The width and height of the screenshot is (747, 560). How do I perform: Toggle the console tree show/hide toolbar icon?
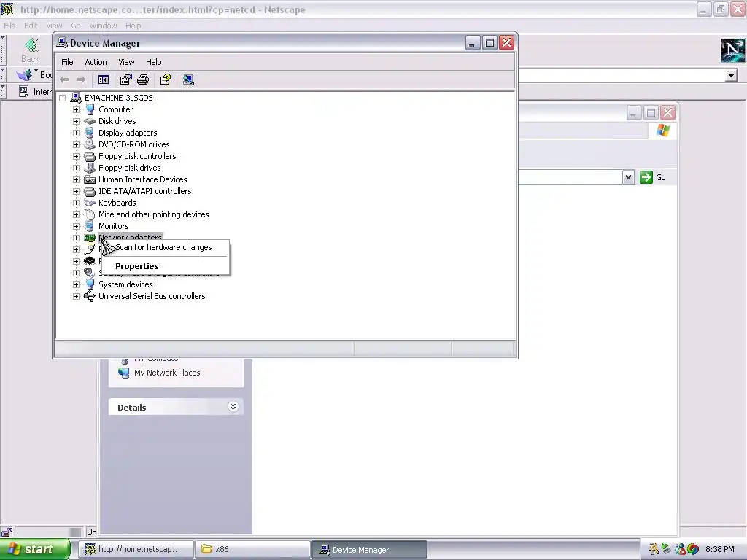(104, 80)
